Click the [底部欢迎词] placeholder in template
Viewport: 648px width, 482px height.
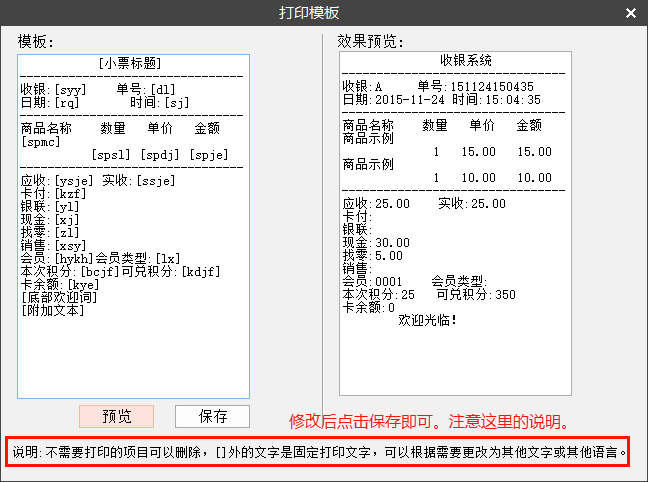point(60,297)
